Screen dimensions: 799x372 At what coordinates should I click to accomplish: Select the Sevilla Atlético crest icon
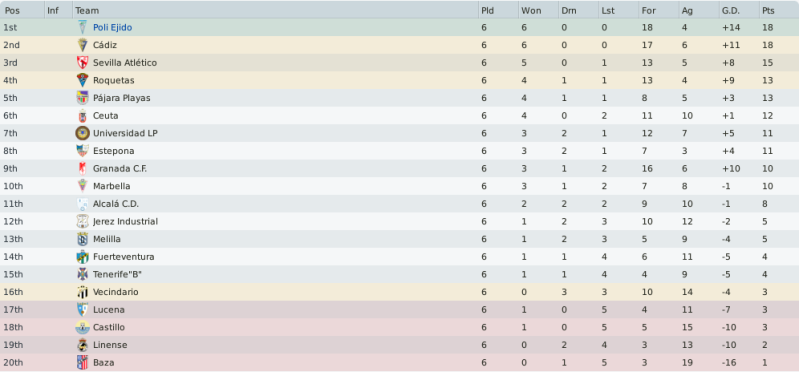point(83,63)
